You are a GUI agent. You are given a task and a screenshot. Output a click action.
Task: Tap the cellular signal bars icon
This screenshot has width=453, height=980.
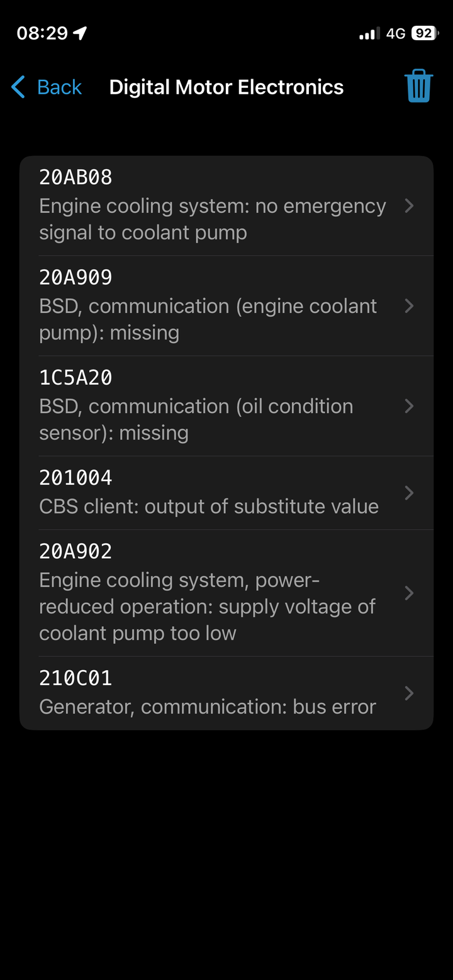369,34
